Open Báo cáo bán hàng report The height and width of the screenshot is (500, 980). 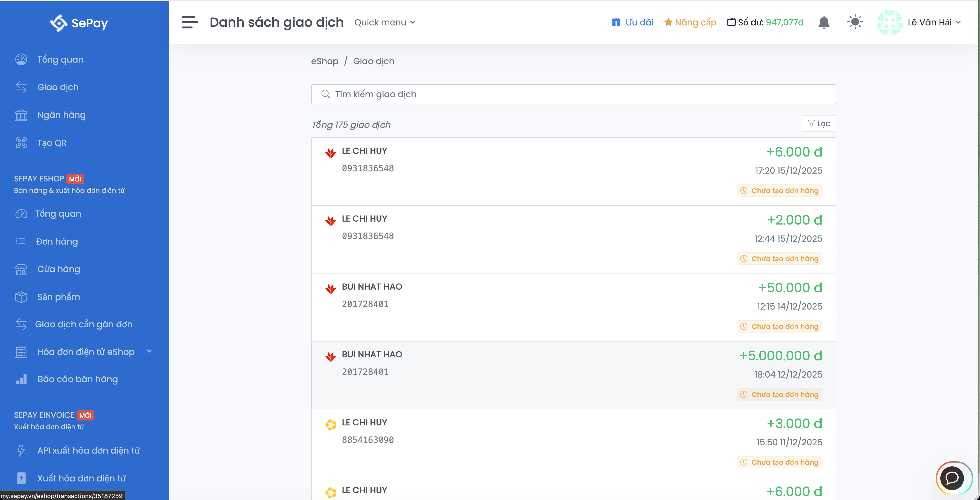pos(78,379)
